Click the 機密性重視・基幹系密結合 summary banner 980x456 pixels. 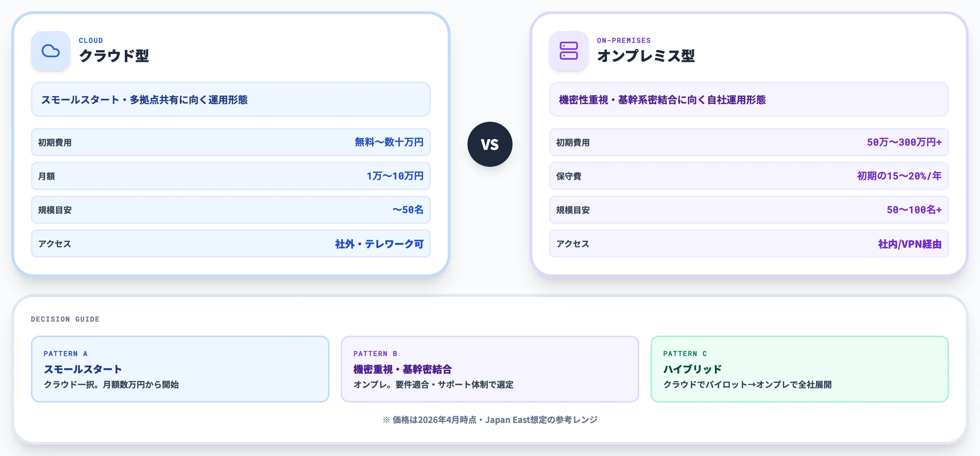(x=749, y=99)
